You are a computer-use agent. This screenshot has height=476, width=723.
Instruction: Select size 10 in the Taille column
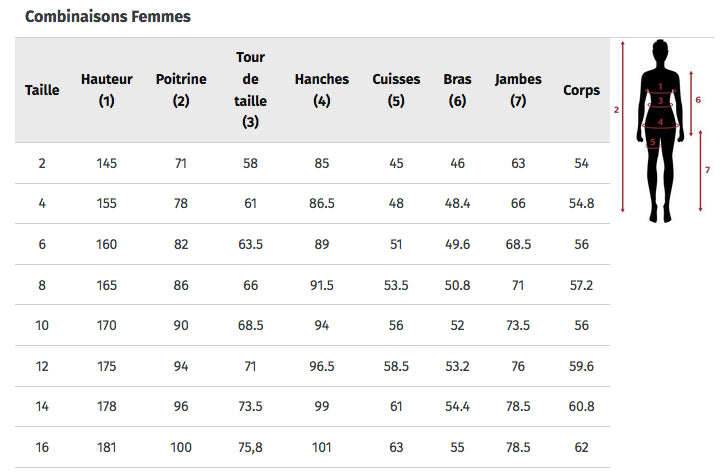pos(42,325)
